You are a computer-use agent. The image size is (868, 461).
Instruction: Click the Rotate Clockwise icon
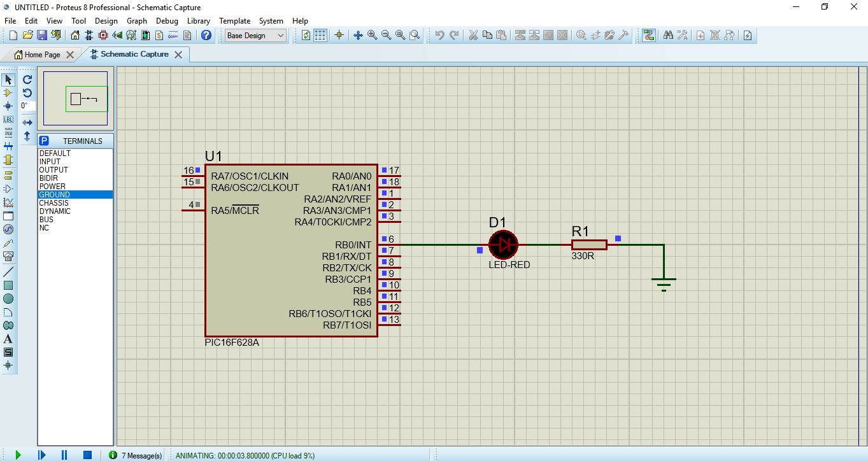(x=27, y=80)
